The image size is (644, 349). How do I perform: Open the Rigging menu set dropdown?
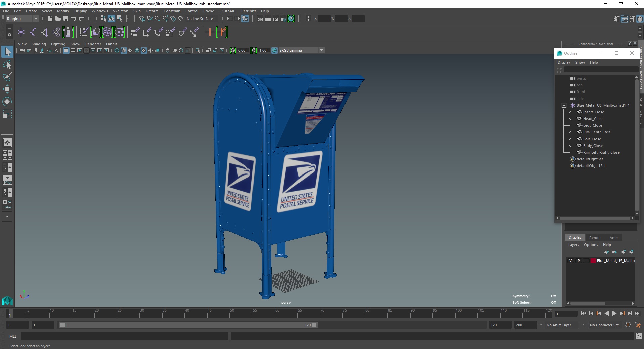(22, 19)
